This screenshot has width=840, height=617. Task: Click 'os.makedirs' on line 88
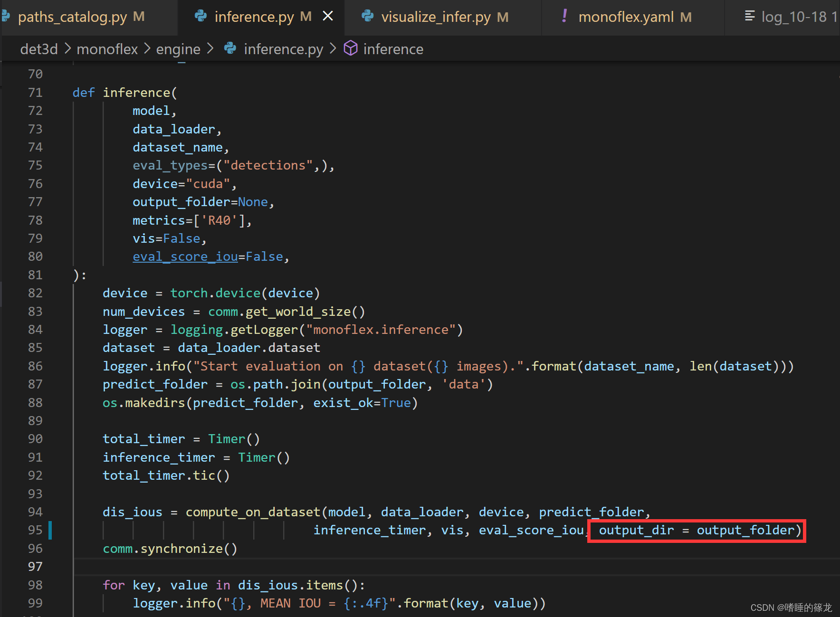144,403
